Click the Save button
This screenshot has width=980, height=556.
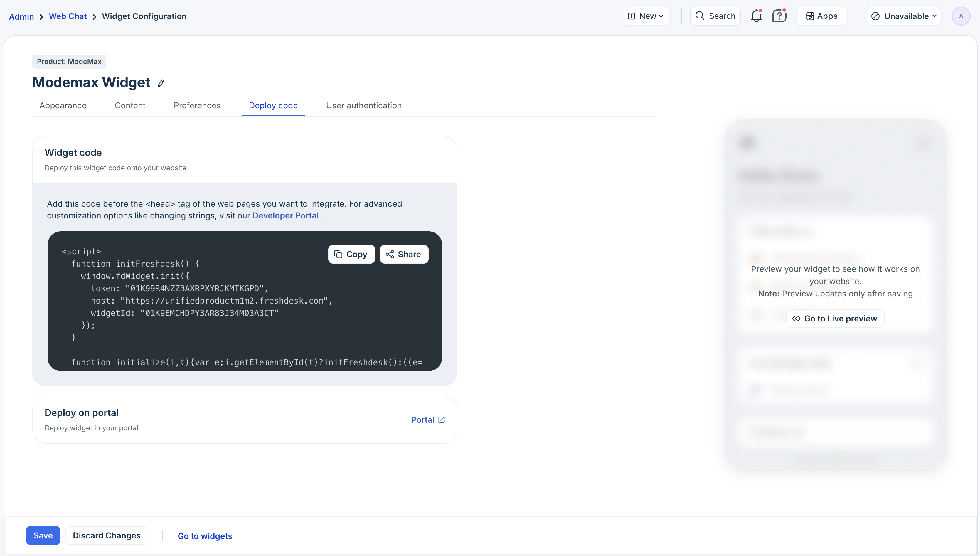pyautogui.click(x=43, y=535)
